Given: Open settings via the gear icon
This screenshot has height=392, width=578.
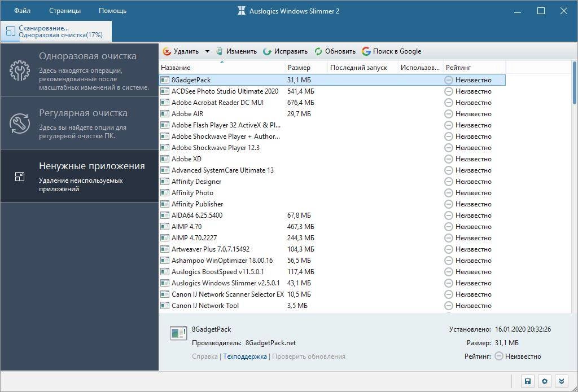Looking at the screenshot, I should click(545, 381).
